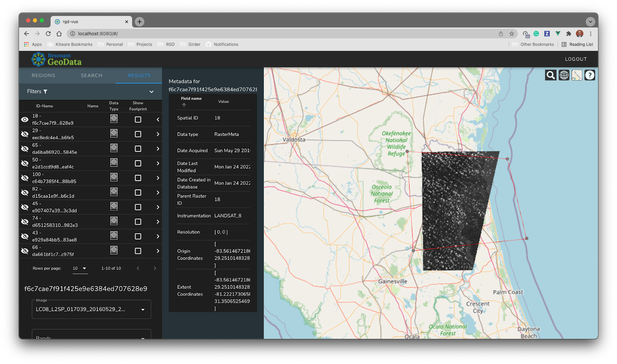Click the map search magnifier icon
This screenshot has height=364, width=617.
point(551,75)
